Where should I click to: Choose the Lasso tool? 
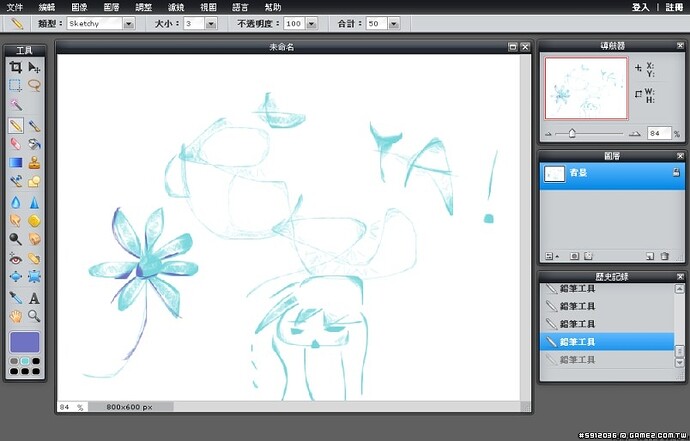pos(34,86)
